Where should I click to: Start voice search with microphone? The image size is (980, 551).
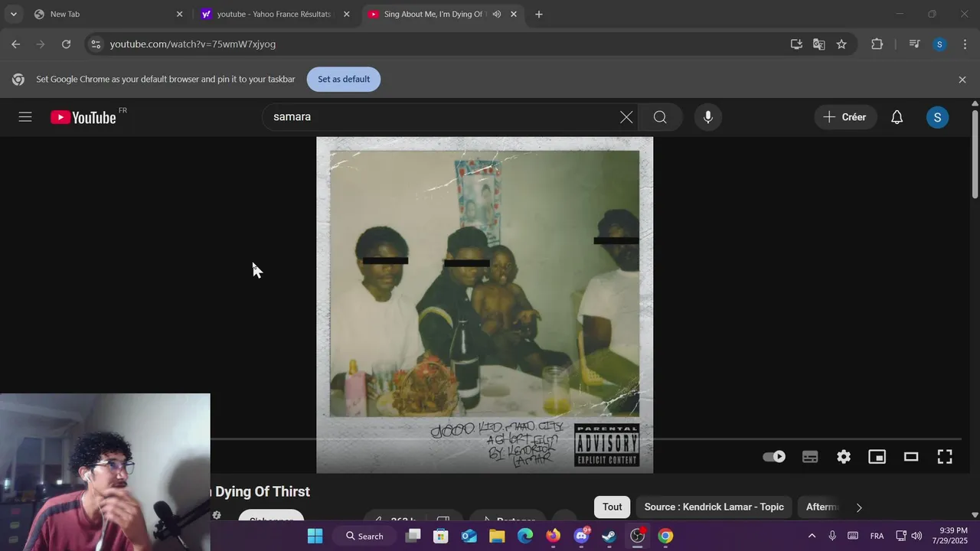click(708, 117)
